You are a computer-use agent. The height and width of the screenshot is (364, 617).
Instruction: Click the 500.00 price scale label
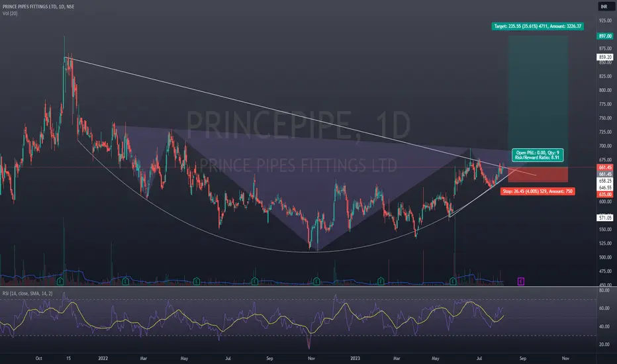pos(605,257)
